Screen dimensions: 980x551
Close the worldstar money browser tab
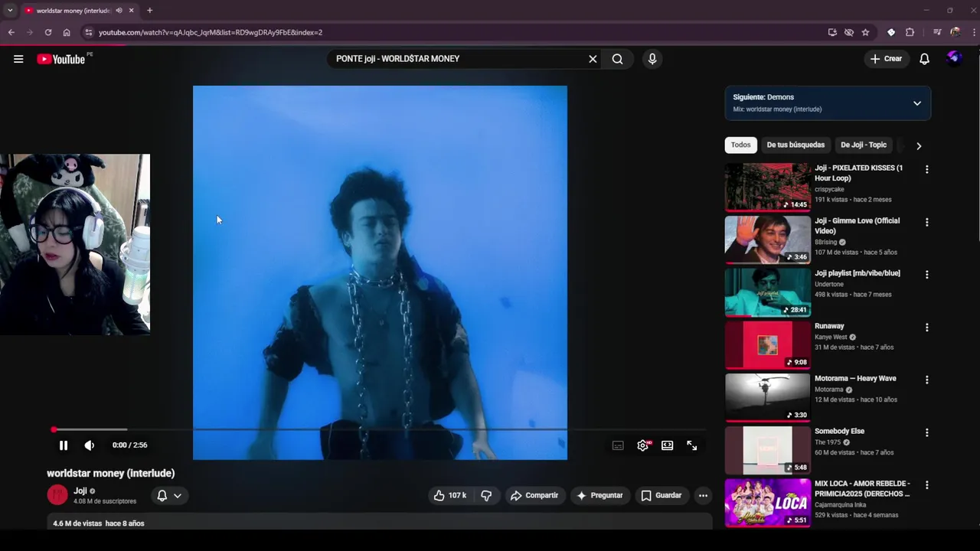tap(132, 11)
